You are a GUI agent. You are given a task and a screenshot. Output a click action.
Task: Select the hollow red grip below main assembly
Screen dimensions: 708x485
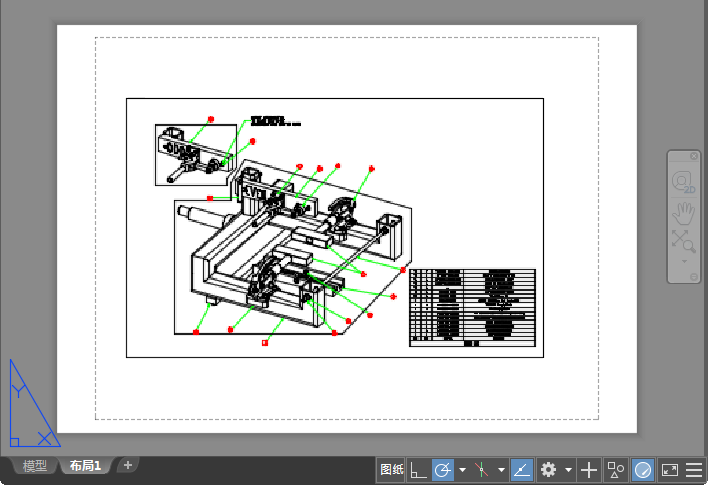point(265,343)
